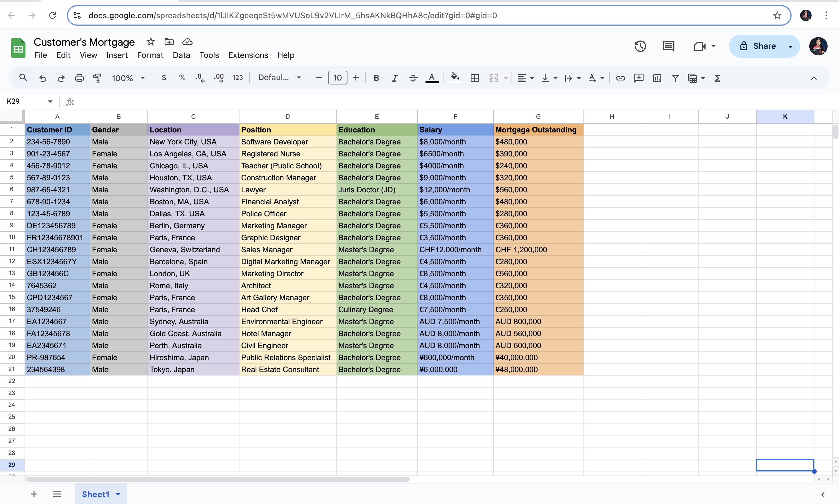Viewport: 839px width, 504px height.
Task: Open version history clock icon
Action: 640,46
